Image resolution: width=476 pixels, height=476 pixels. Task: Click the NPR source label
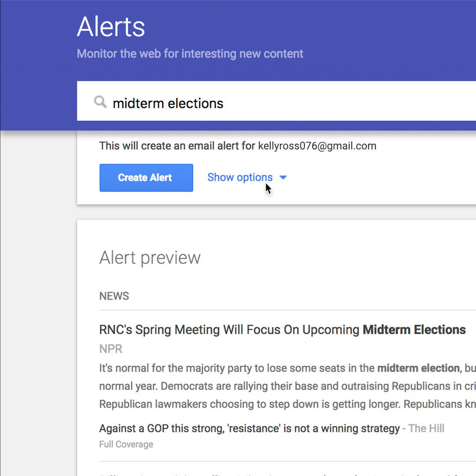click(x=111, y=349)
